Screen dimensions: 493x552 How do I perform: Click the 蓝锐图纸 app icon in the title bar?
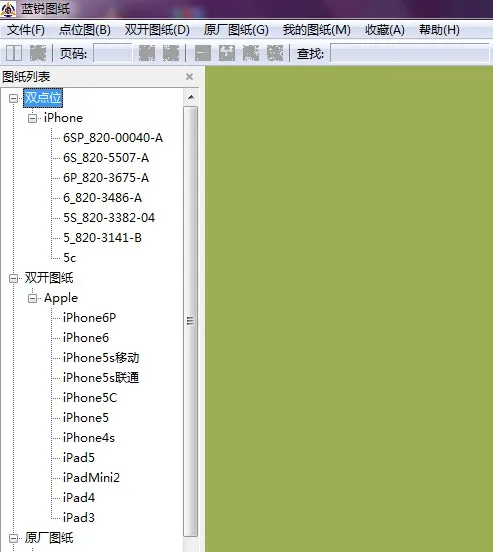8,9
